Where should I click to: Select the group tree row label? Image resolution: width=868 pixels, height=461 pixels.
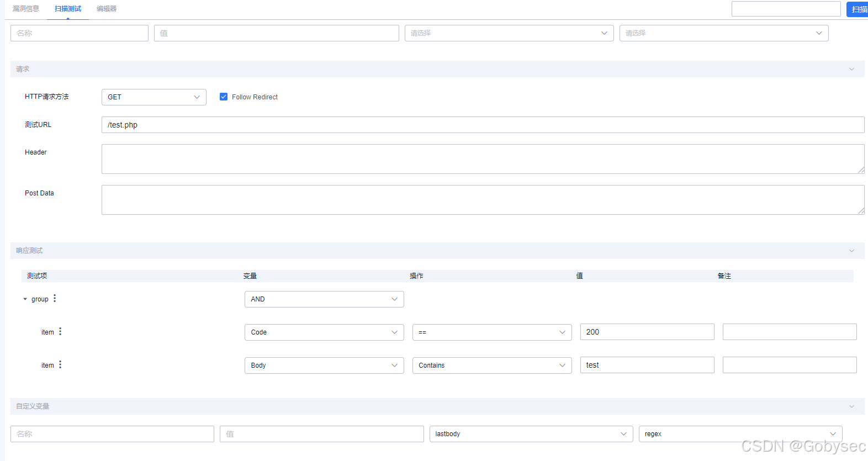point(40,299)
